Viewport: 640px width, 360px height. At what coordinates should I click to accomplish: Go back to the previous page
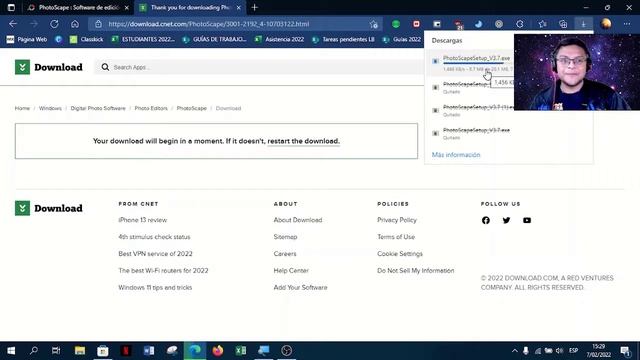click(x=13, y=24)
